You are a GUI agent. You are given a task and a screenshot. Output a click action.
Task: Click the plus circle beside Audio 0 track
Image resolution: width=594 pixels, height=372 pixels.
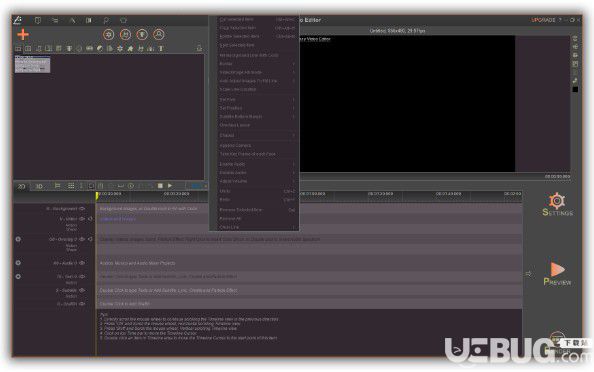[18, 263]
